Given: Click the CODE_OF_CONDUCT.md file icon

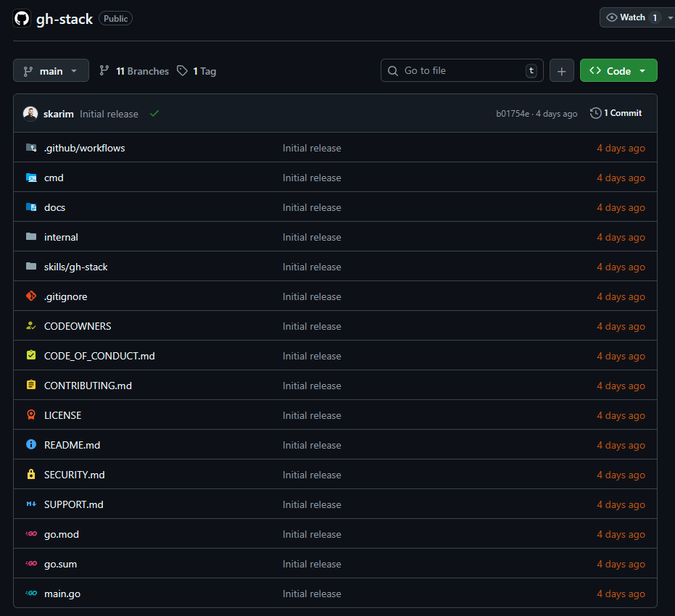Looking at the screenshot, I should coord(31,355).
